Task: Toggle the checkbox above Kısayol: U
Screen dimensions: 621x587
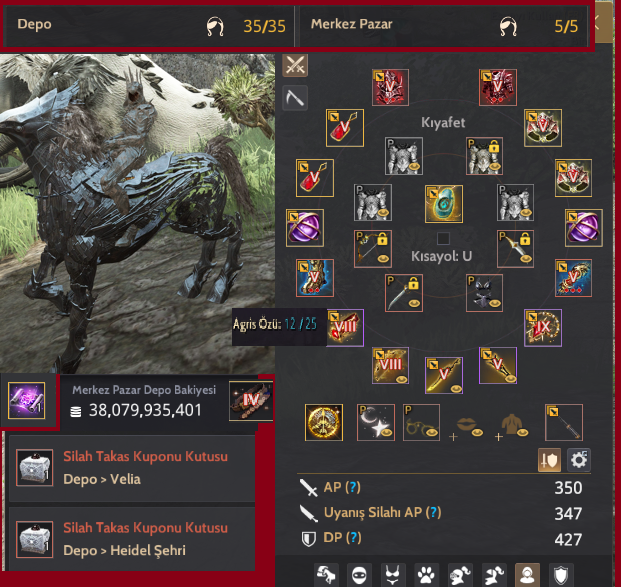Action: tap(443, 238)
